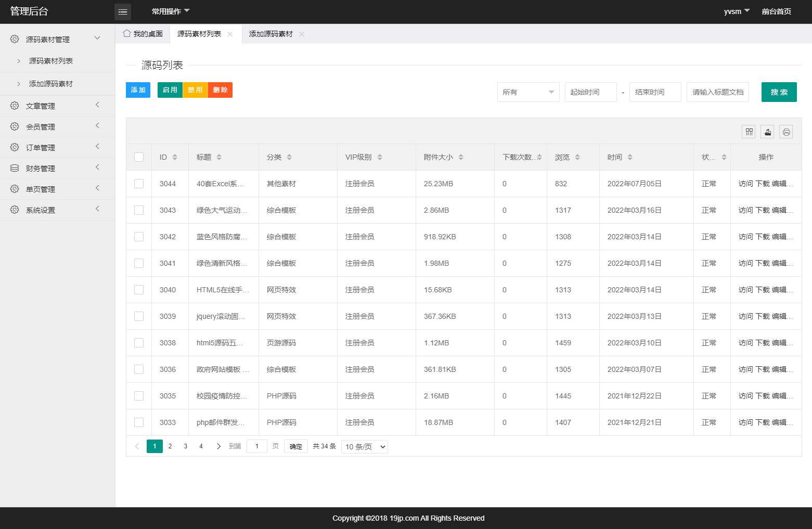Sort by VIP级别 column arrows
812x529 pixels.
(x=380, y=157)
